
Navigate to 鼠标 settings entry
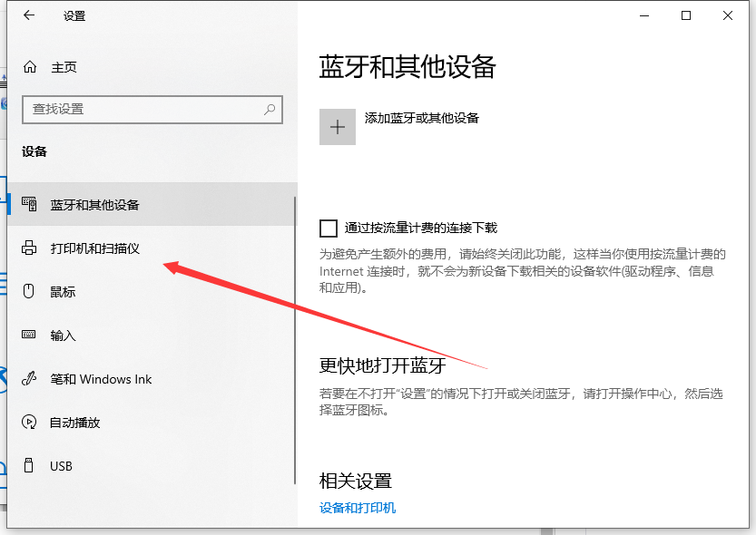click(62, 292)
